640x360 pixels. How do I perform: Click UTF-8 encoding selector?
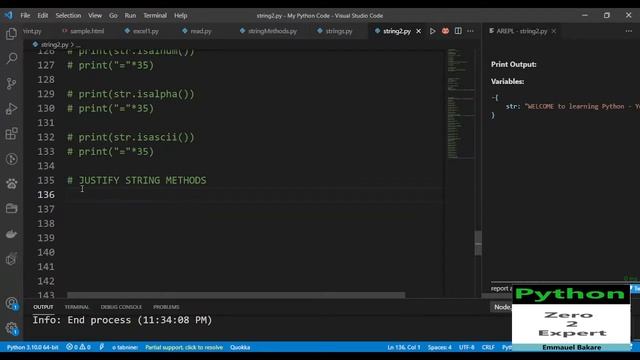pyautogui.click(x=467, y=347)
